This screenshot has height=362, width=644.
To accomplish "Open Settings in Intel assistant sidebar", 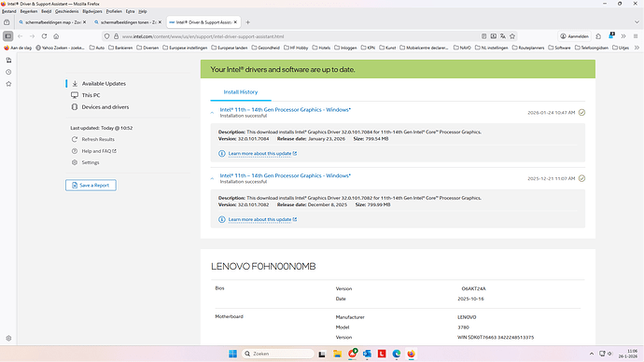I will 91,162.
